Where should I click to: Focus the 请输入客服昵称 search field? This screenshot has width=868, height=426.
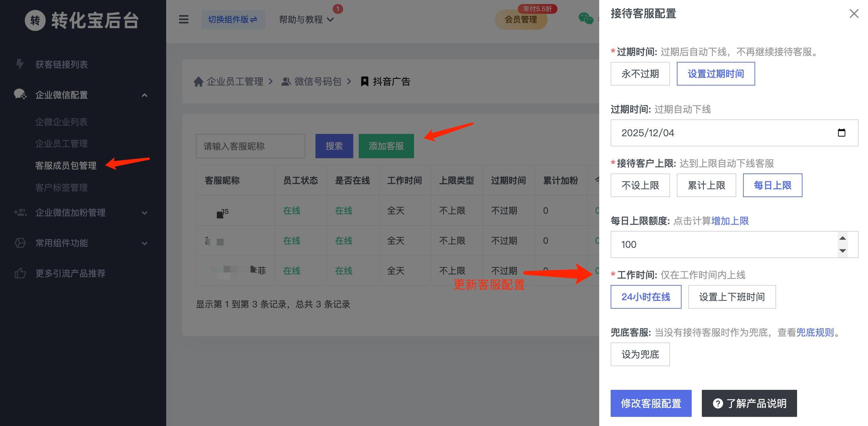pyautogui.click(x=250, y=146)
